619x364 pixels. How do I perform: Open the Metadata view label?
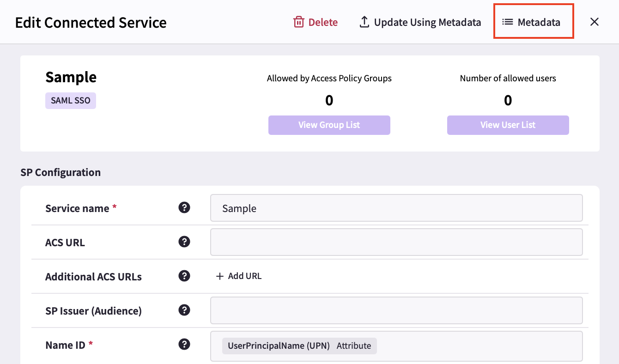coord(539,22)
